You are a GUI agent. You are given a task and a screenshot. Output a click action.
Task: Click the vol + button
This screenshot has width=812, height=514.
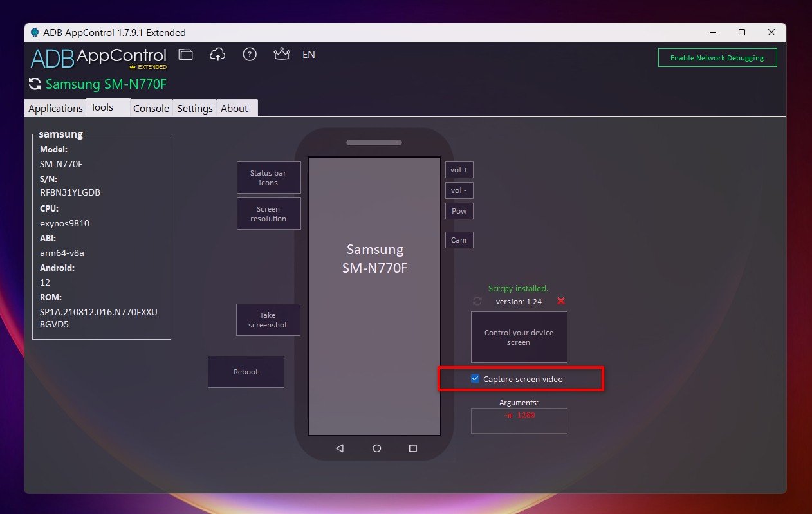459,170
